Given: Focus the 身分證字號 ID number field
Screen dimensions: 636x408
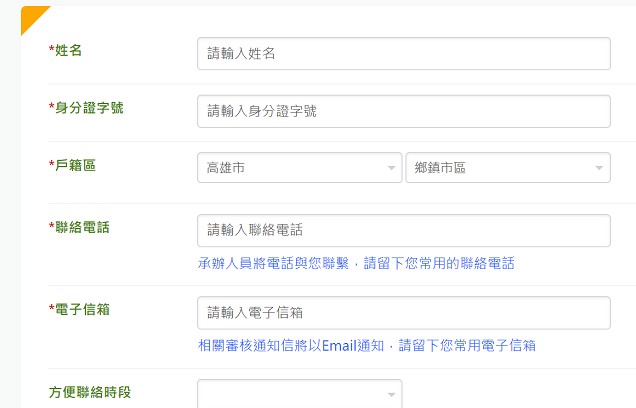Looking at the screenshot, I should coord(403,111).
